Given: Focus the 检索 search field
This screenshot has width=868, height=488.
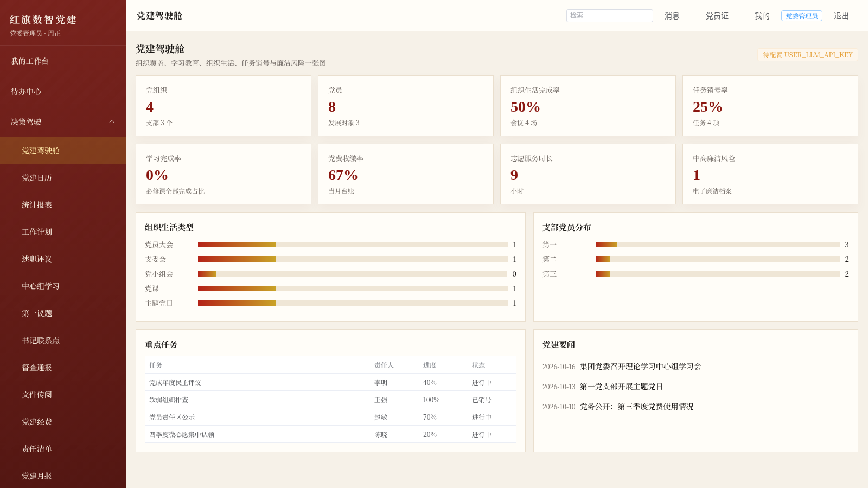Looking at the screenshot, I should click(609, 16).
